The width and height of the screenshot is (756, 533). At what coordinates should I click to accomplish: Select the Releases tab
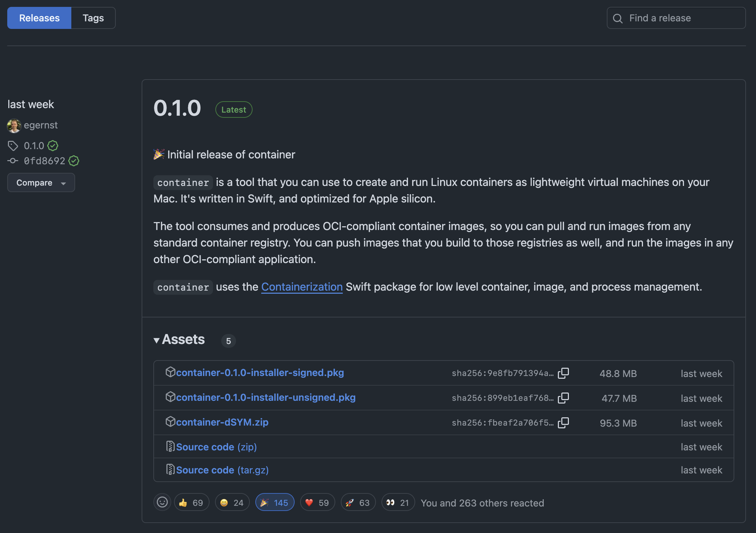pyautogui.click(x=39, y=18)
